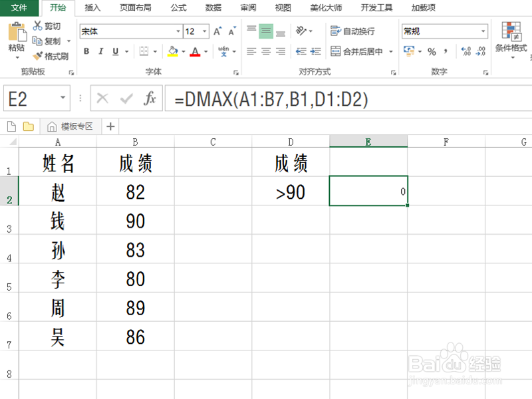532x399 pixels.
Task: Align text to the left
Action: (251, 51)
